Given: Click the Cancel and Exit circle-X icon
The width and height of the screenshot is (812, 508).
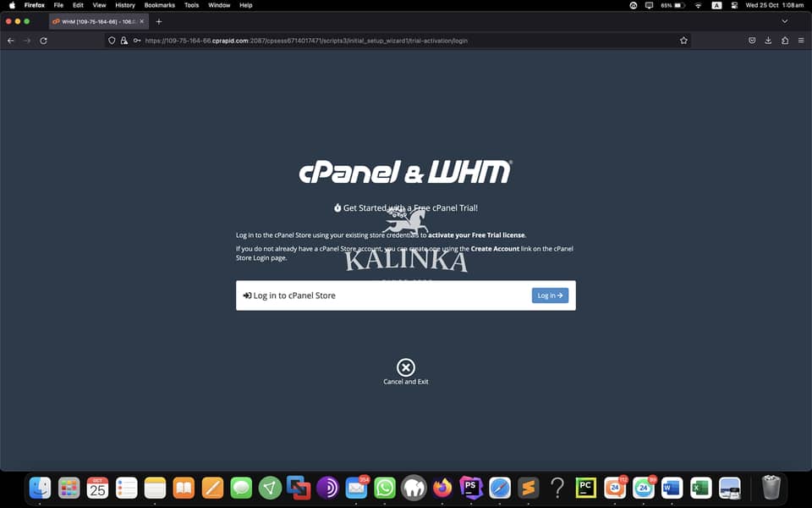Looking at the screenshot, I should pos(406,367).
